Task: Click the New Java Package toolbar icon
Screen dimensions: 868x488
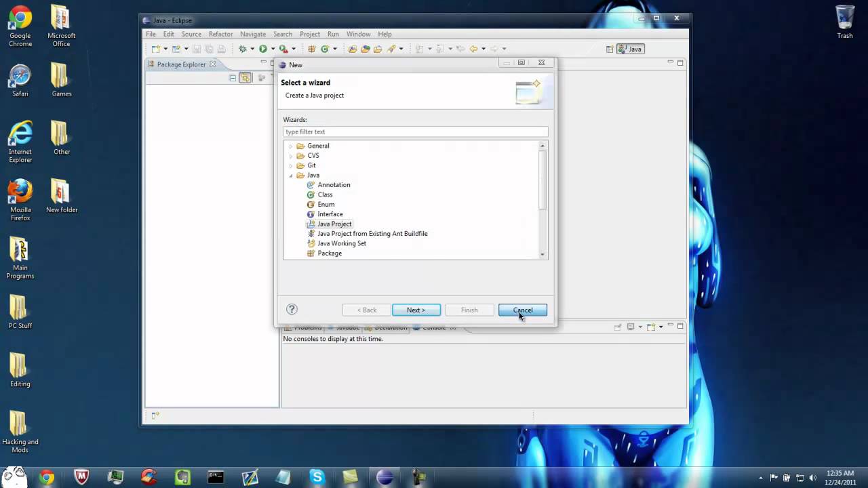Action: pyautogui.click(x=312, y=49)
